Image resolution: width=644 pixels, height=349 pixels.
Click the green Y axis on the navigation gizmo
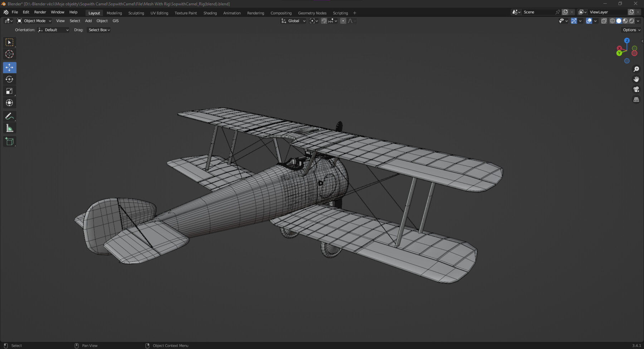pyautogui.click(x=619, y=52)
